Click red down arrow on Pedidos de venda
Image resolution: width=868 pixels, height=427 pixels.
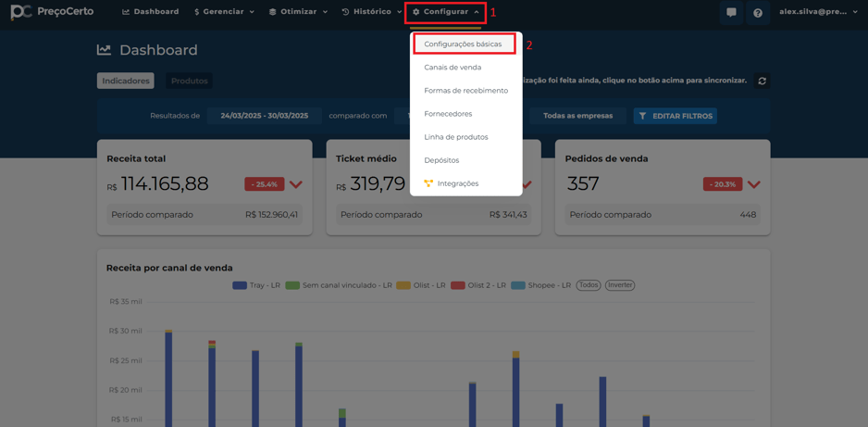pyautogui.click(x=754, y=184)
